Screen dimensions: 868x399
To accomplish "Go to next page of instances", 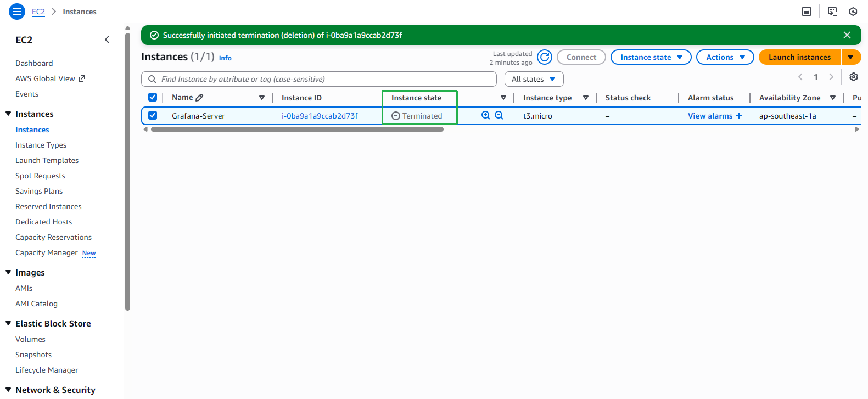I will 831,77.
